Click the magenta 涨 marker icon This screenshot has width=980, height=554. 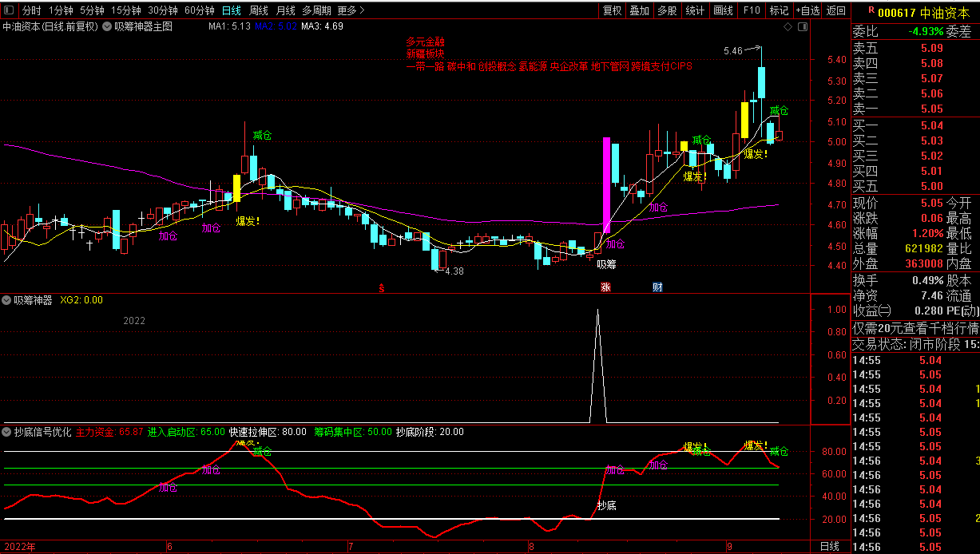click(x=605, y=287)
